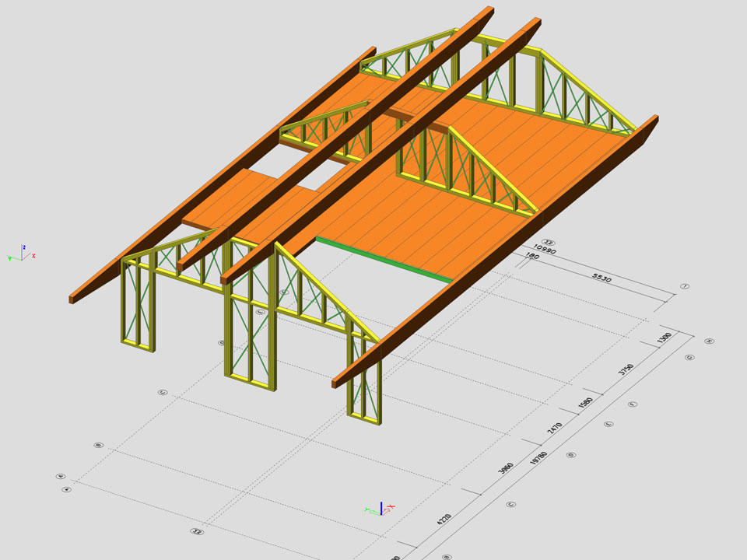The width and height of the screenshot is (747, 560).
Task: Select grid bubble 33 above 10990 dimension
Action: 549,242
